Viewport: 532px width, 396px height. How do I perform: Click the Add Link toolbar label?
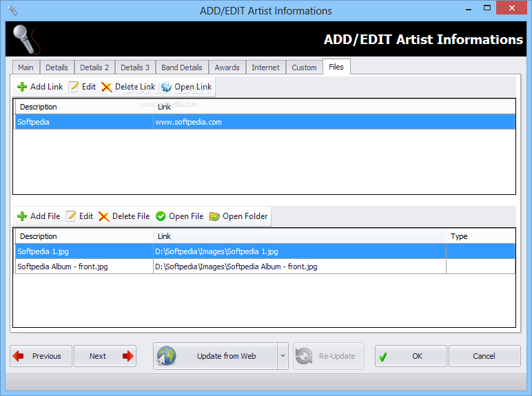coord(46,87)
